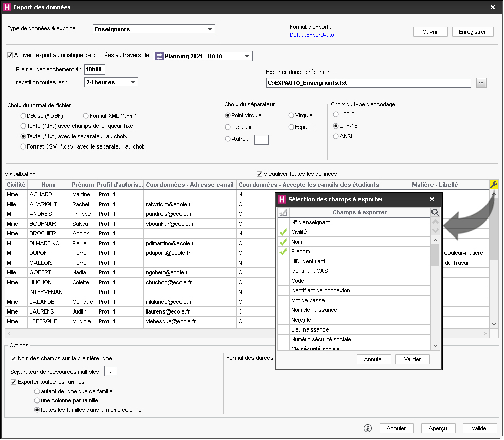504x440 pixels.
Task: Click Aperçu button
Action: click(438, 428)
